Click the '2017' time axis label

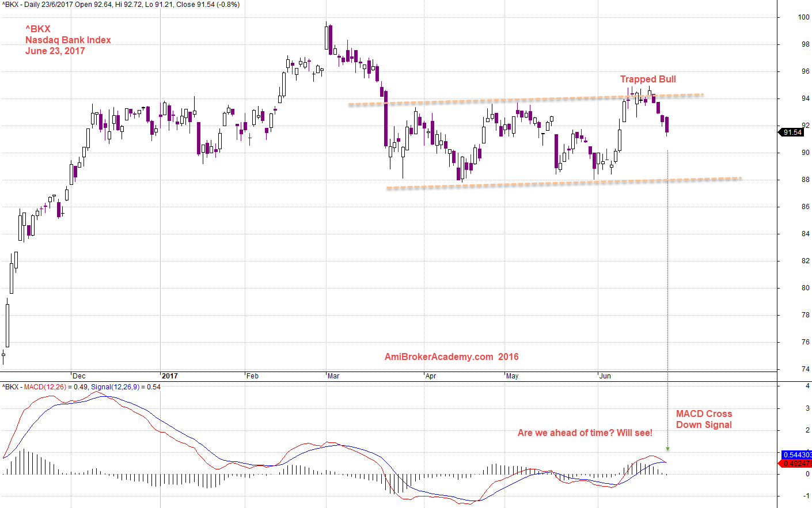(169, 376)
